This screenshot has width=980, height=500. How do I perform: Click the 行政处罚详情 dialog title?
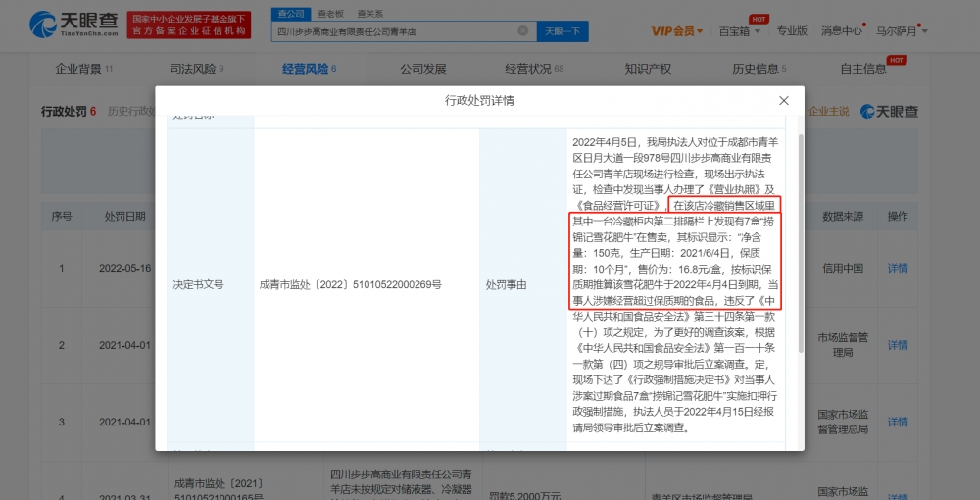click(x=479, y=101)
